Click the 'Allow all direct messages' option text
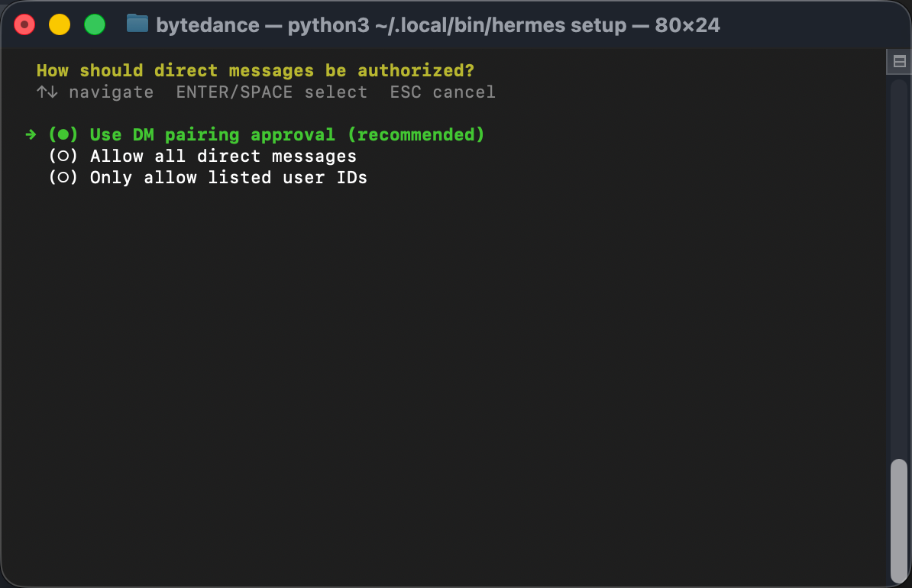 click(223, 157)
